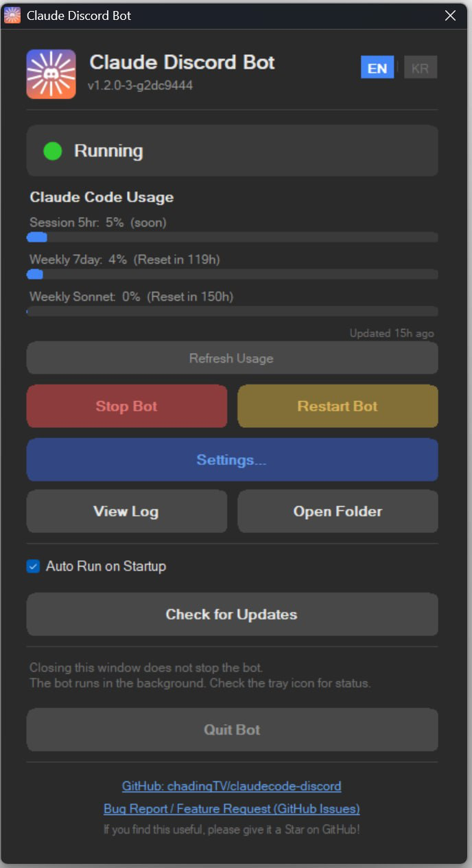Restart the Discord bot

[x=338, y=406]
